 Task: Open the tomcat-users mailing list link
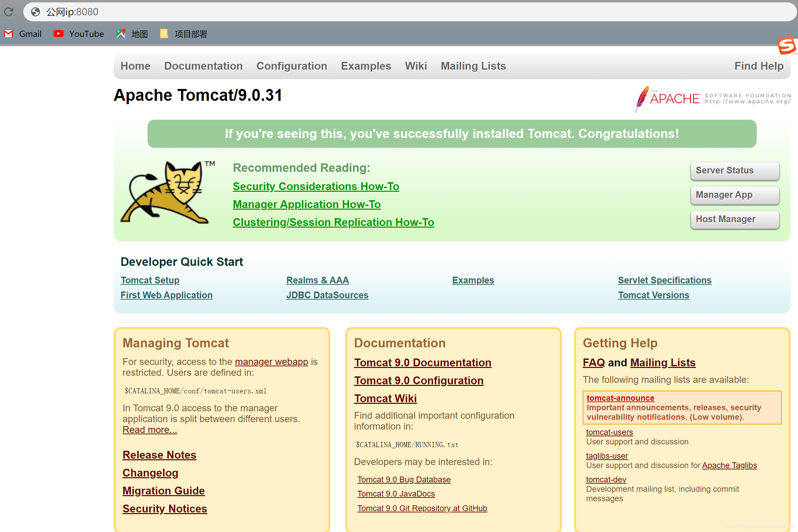point(609,432)
